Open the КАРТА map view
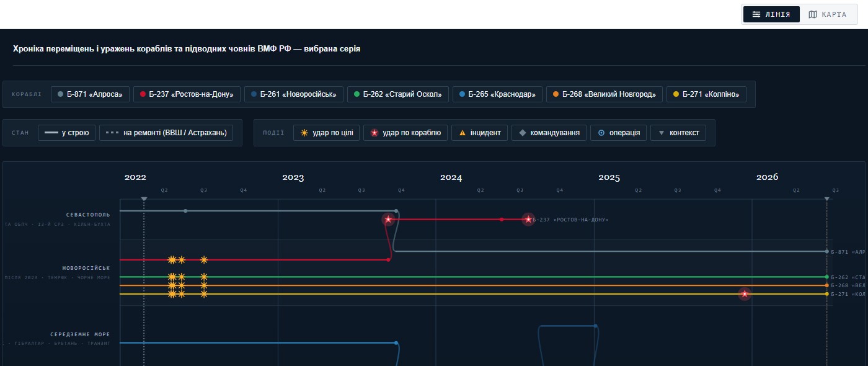This screenshot has height=366, width=868. pyautogui.click(x=828, y=14)
